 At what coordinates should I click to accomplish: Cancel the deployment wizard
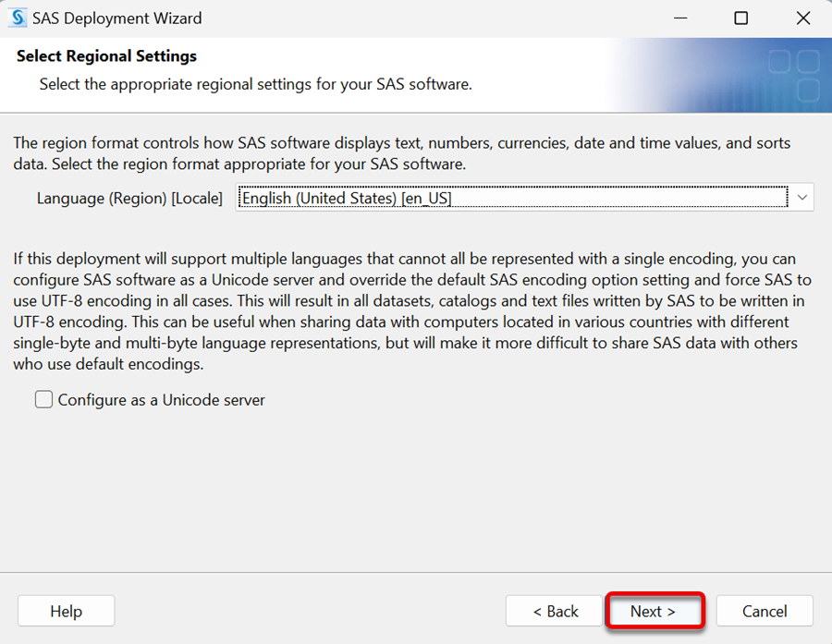click(x=765, y=611)
